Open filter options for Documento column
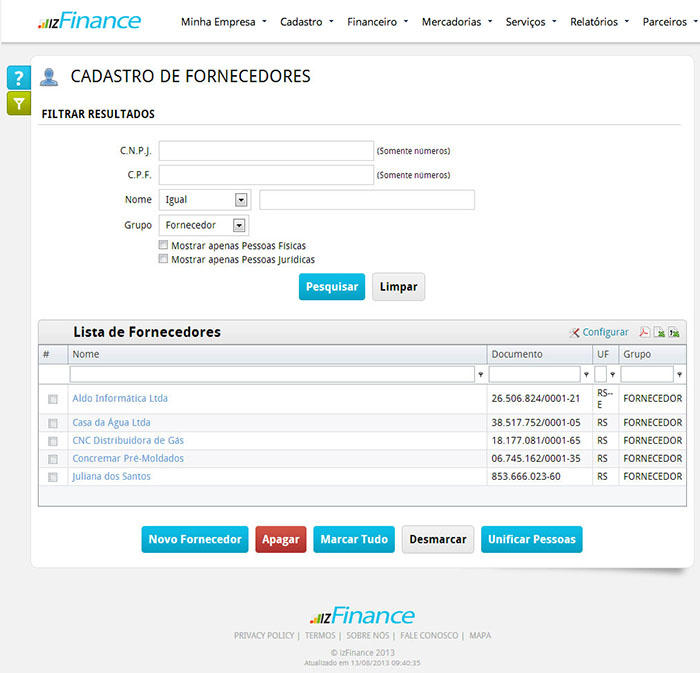 coord(586,374)
